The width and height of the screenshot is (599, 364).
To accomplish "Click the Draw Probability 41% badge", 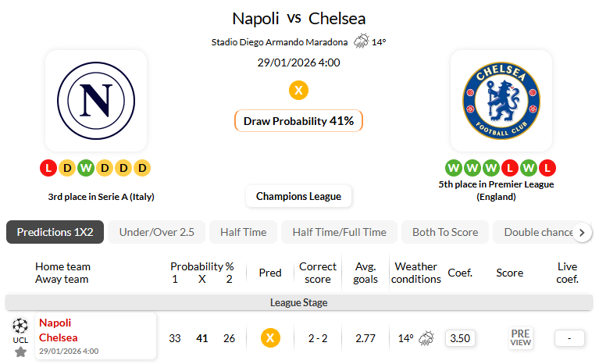I will click(298, 121).
